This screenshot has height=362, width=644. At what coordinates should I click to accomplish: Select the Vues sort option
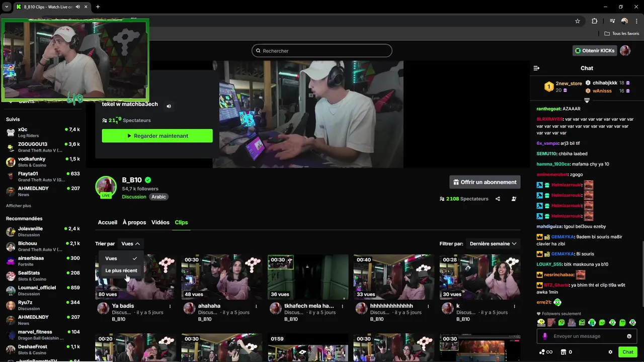tap(121, 258)
